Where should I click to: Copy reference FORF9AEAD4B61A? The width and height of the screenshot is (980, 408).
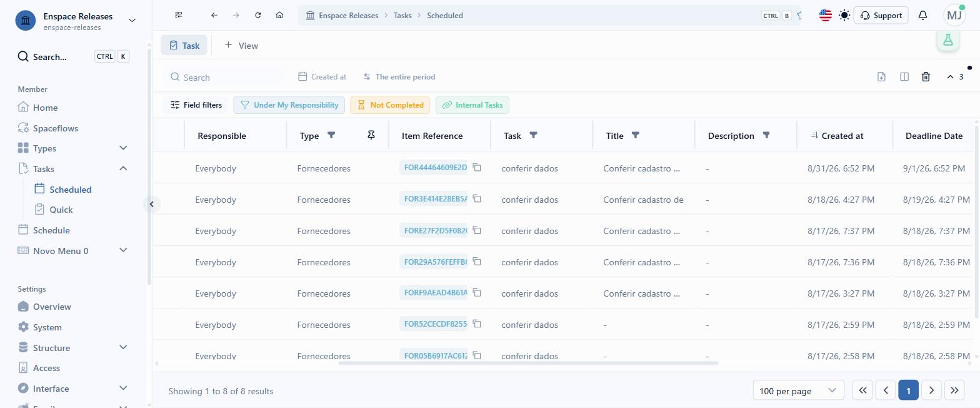(477, 293)
